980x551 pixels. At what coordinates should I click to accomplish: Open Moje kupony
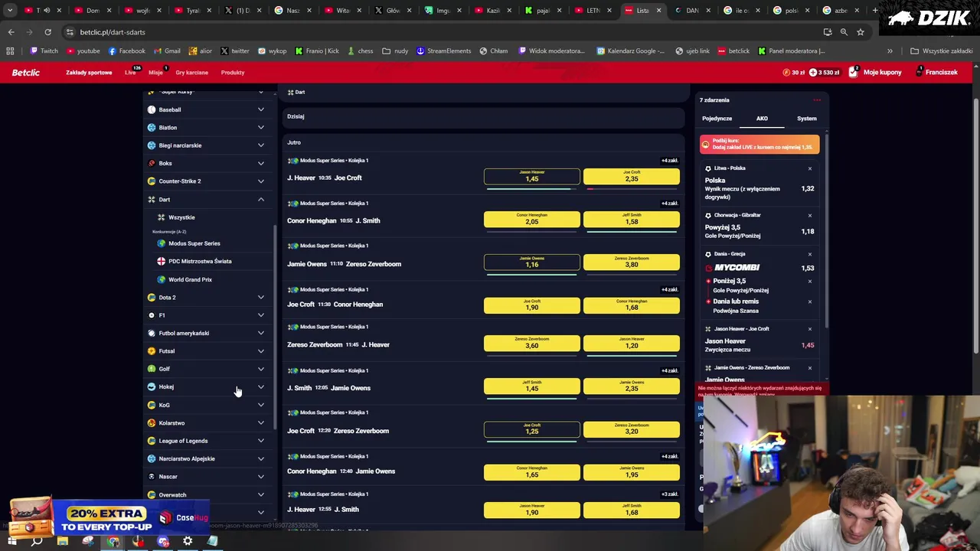[x=874, y=72]
